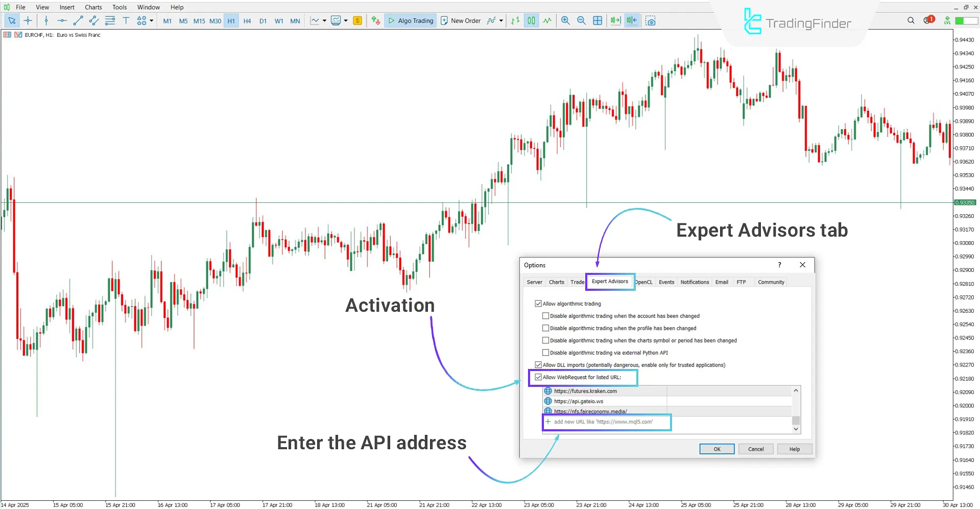Zoom in on the chart

[x=565, y=21]
